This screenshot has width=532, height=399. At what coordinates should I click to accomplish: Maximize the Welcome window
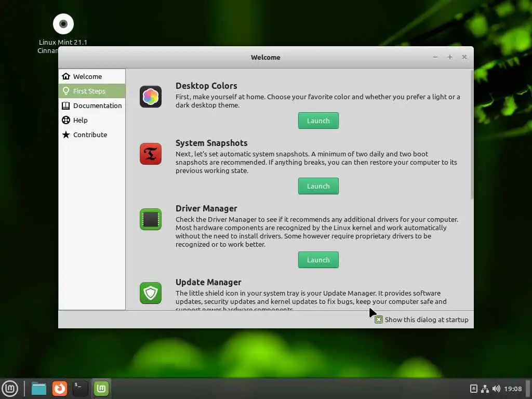(450, 57)
